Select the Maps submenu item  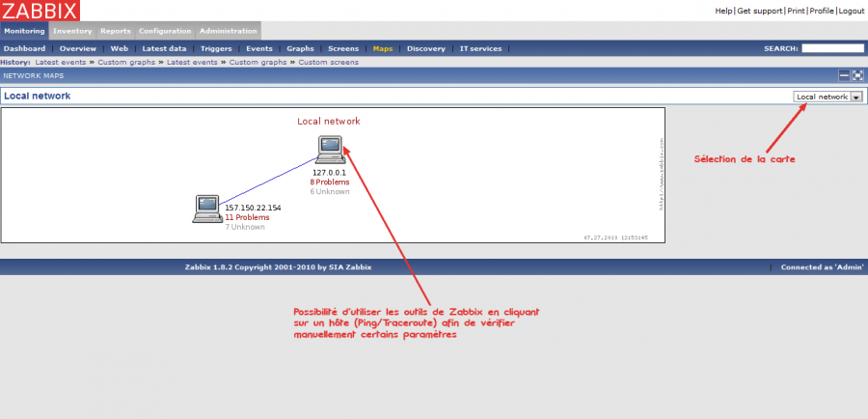(x=383, y=49)
